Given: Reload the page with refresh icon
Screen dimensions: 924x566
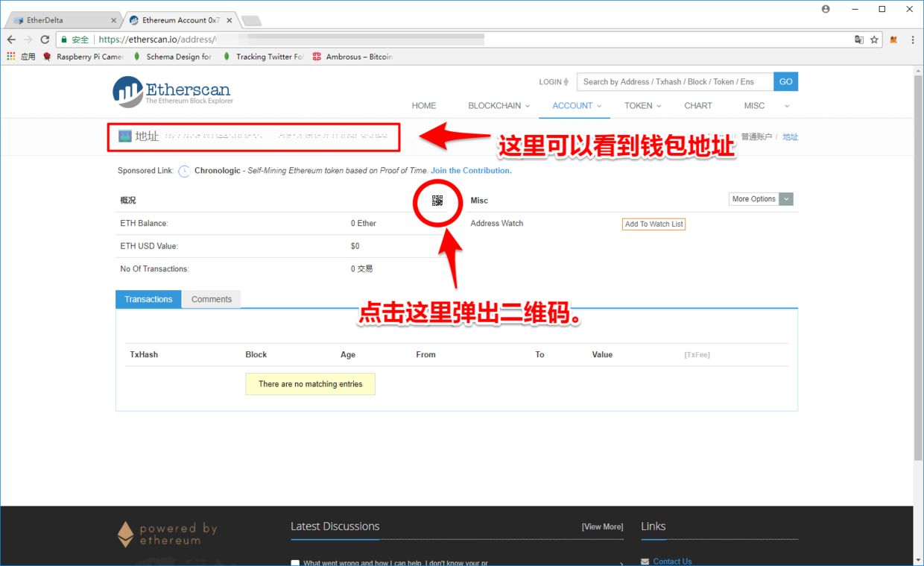Looking at the screenshot, I should 45,40.
